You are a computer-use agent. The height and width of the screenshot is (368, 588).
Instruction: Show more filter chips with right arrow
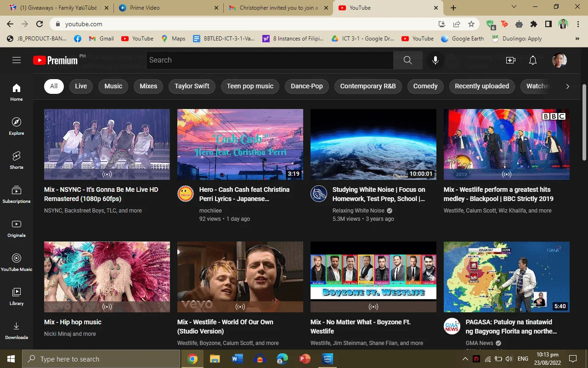(568, 86)
